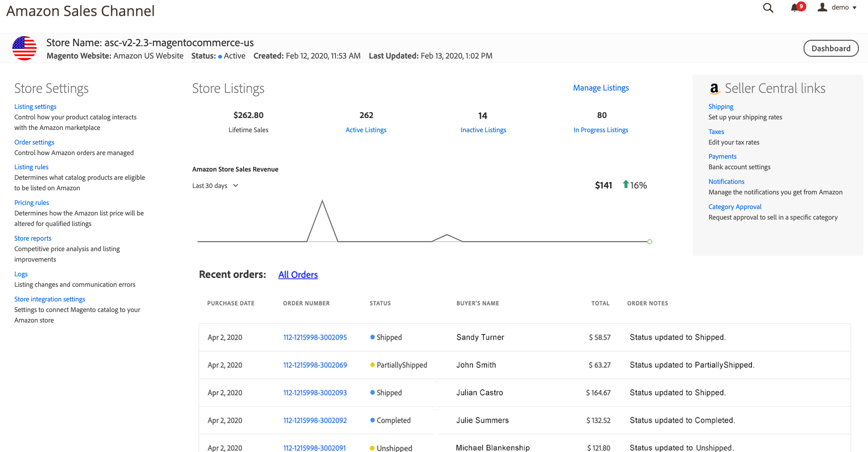Open order 112-1215998-3002069
The width and height of the screenshot is (868, 452).
pyautogui.click(x=315, y=365)
